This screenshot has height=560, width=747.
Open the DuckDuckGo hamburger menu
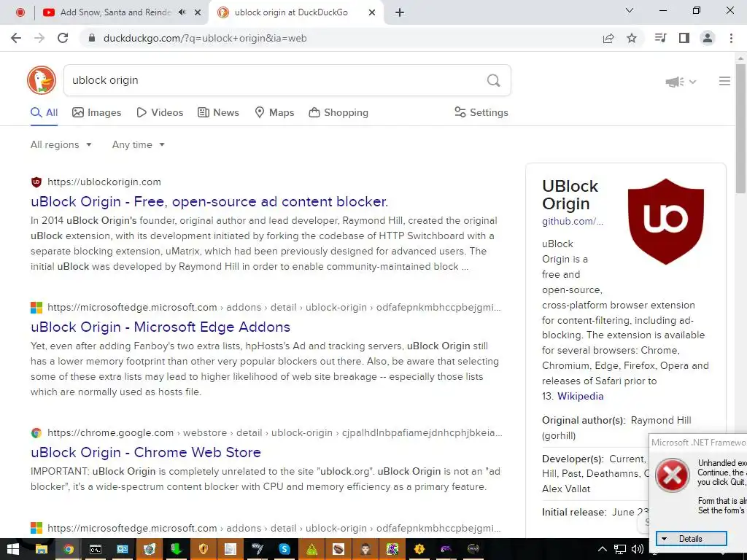coord(724,82)
